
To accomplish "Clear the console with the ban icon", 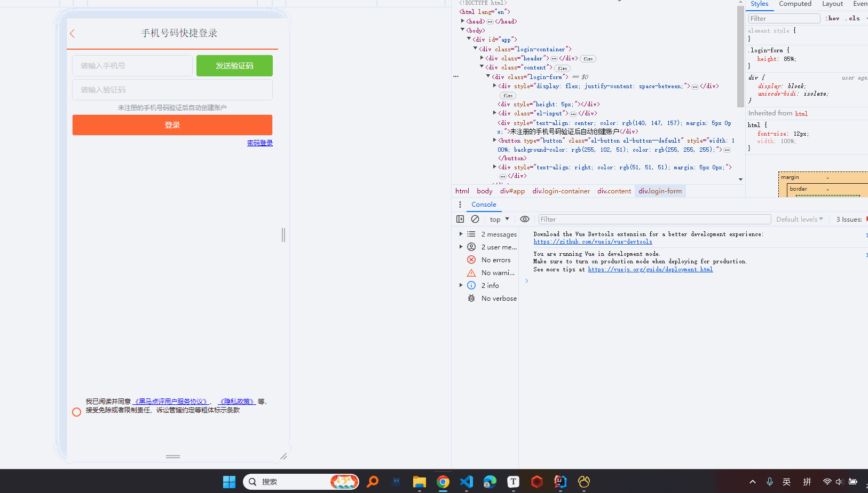I will [475, 219].
